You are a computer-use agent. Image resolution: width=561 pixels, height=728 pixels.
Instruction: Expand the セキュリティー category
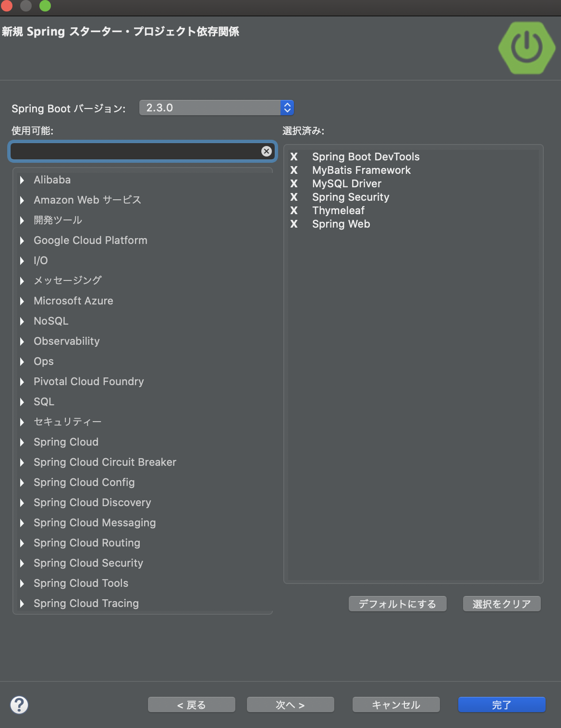(22, 422)
